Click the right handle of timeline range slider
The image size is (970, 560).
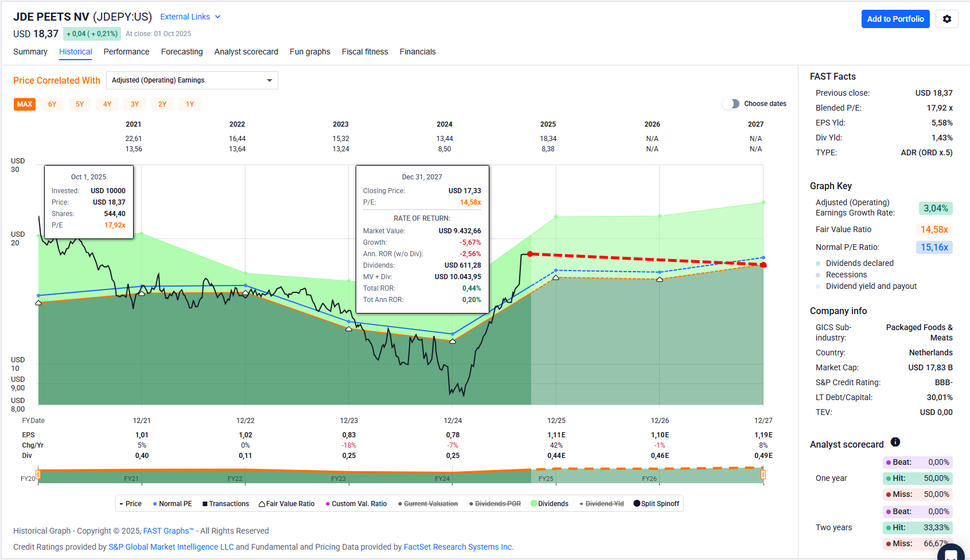[x=763, y=475]
